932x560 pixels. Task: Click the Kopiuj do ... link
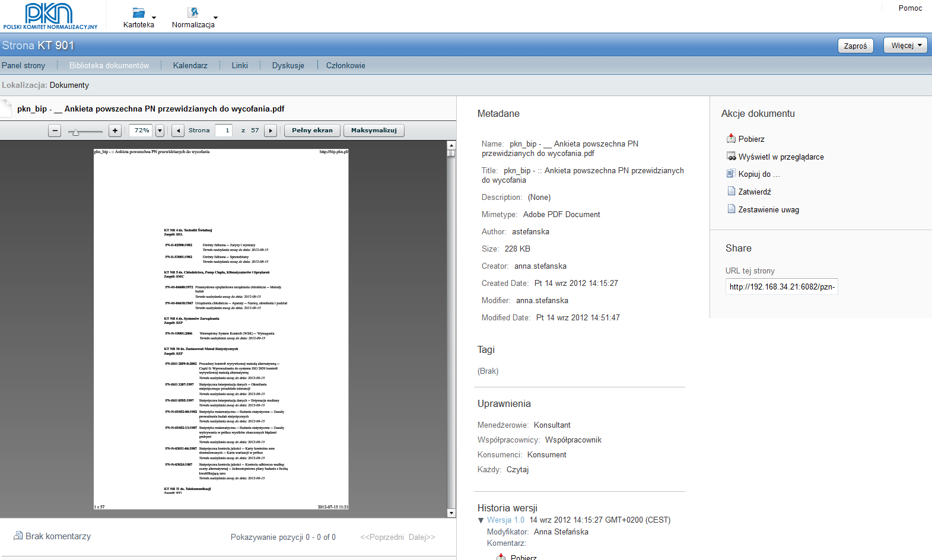(759, 174)
